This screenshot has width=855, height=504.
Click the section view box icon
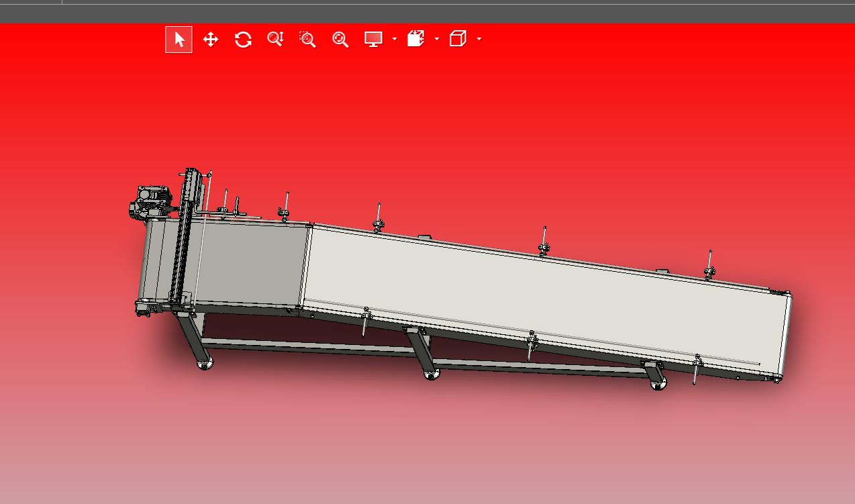coord(416,39)
